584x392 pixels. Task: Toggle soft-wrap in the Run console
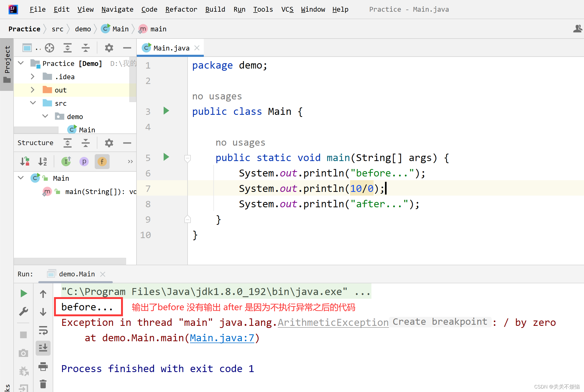tap(43, 330)
